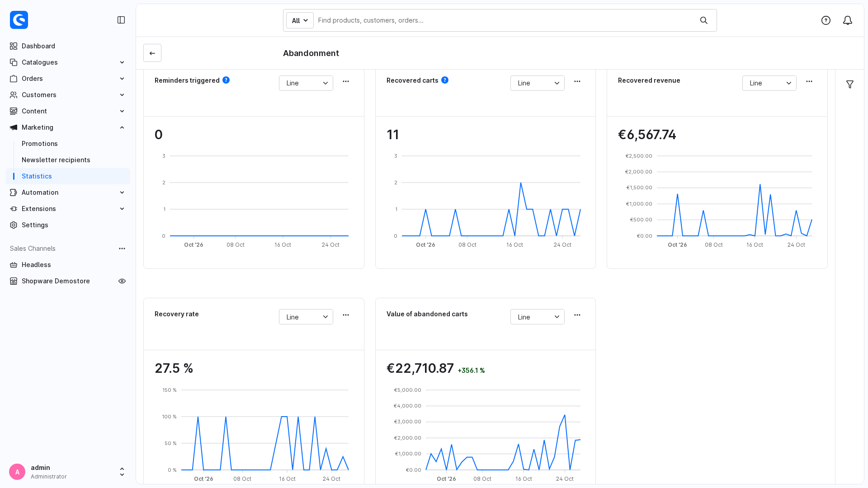Expand the Automation menu
This screenshot has width=868, height=488.
[68, 192]
